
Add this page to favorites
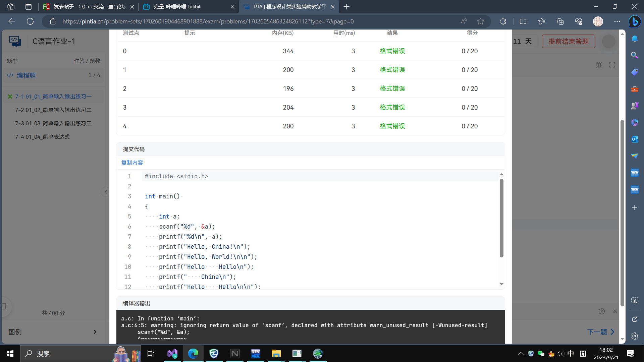click(480, 21)
